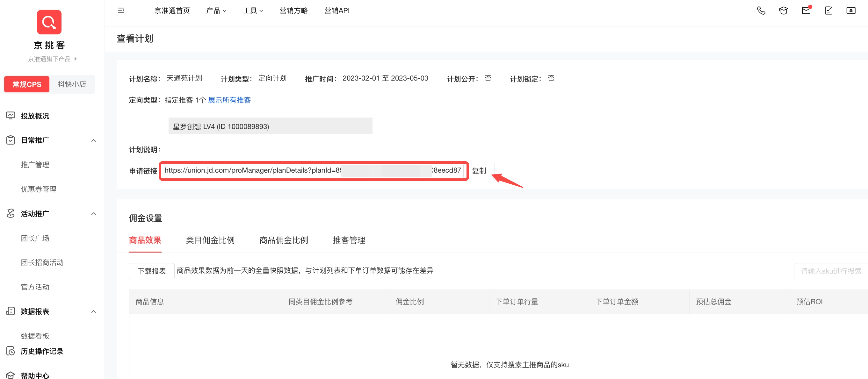Click the 京挑客 red logo icon
868x379 pixels.
pos(49,22)
